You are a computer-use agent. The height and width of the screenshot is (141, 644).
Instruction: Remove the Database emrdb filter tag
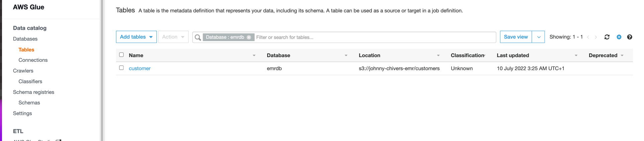pyautogui.click(x=249, y=37)
